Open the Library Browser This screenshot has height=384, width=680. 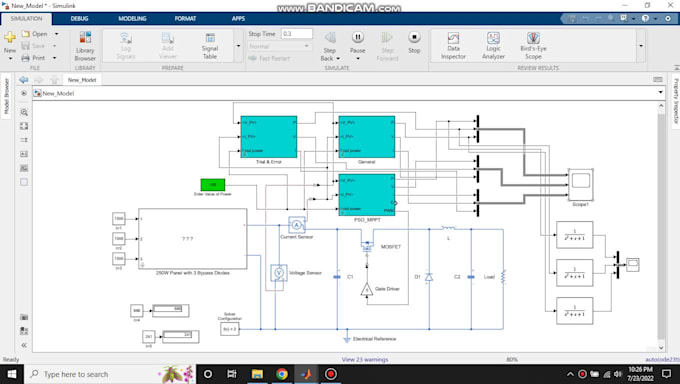click(x=85, y=46)
